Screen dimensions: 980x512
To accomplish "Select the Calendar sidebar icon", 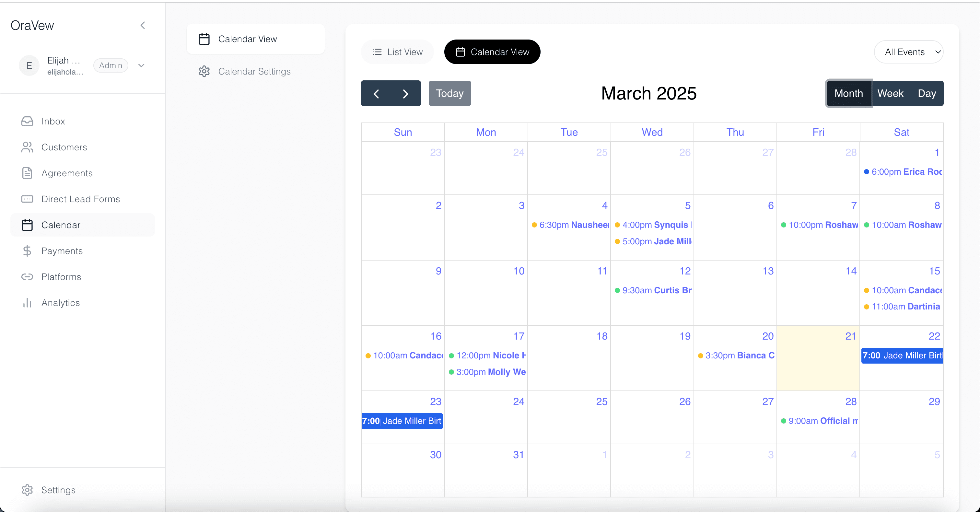I will pos(27,225).
